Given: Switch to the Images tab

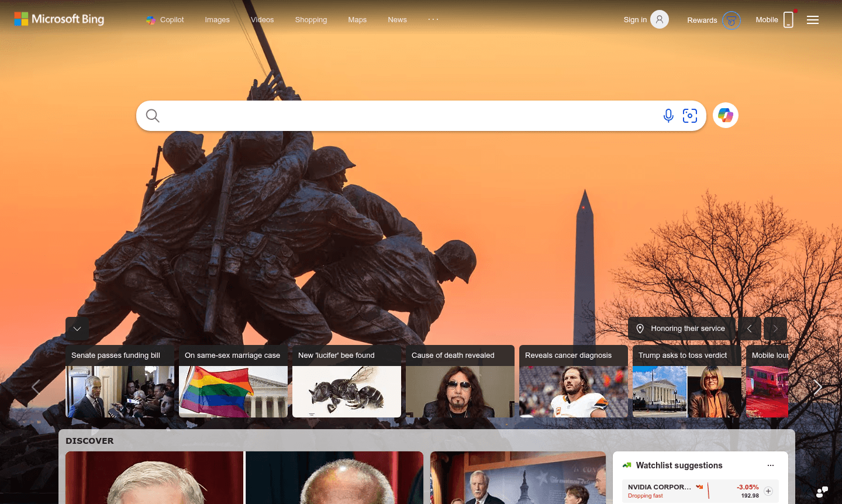Looking at the screenshot, I should (217, 19).
